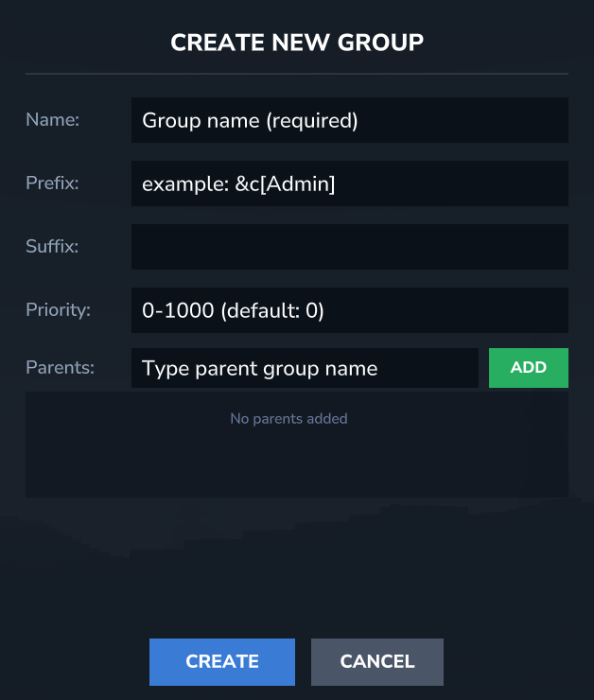The width and height of the screenshot is (594, 700).
Task: Click the 'CREATE NEW GROUP' dialog title
Action: click(297, 42)
